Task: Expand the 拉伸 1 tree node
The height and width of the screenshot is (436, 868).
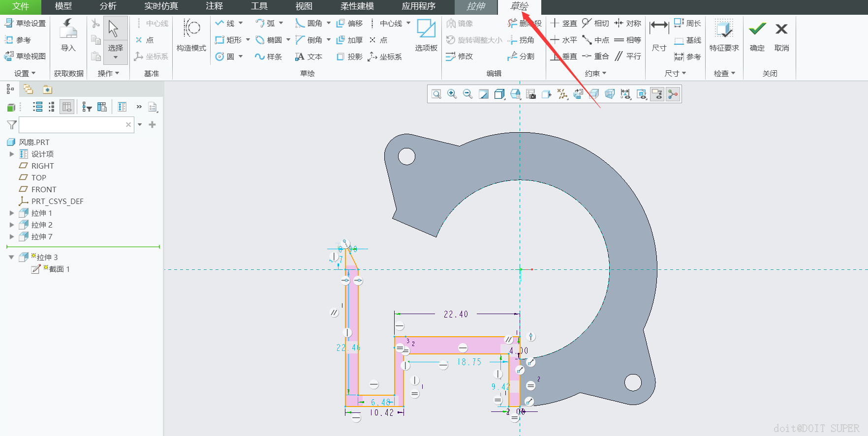Action: point(12,213)
